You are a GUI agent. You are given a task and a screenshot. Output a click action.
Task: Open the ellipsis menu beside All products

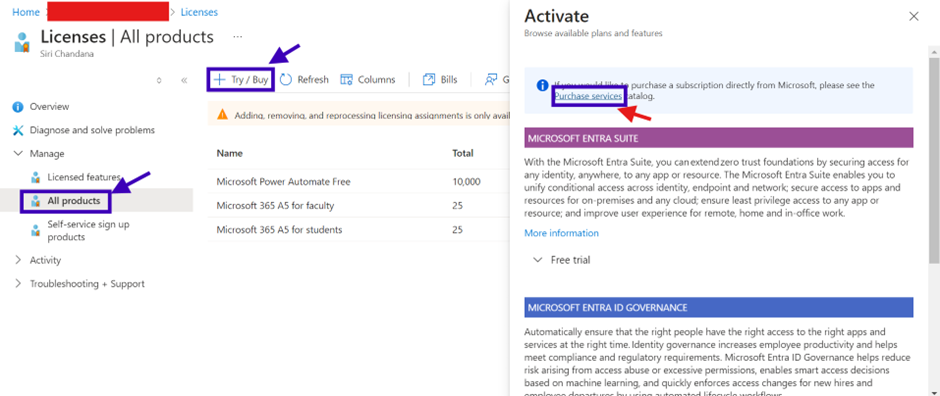238,37
